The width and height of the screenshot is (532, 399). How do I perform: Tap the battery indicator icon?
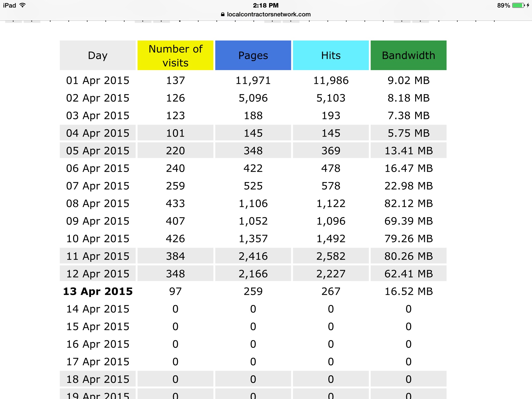click(x=518, y=5)
